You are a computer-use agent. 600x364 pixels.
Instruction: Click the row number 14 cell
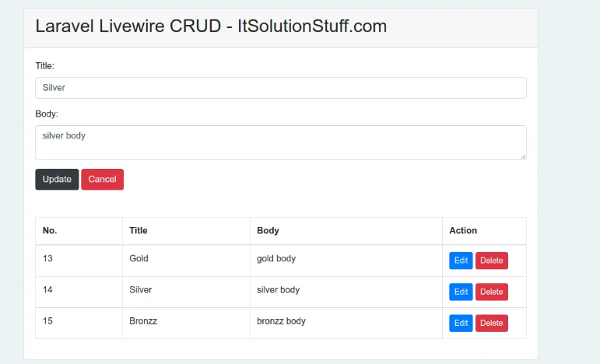tap(48, 289)
